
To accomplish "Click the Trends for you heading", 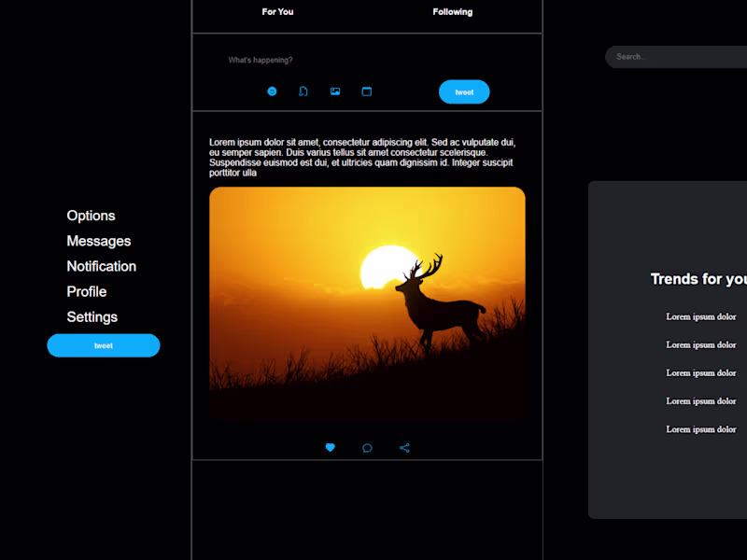I will point(698,279).
